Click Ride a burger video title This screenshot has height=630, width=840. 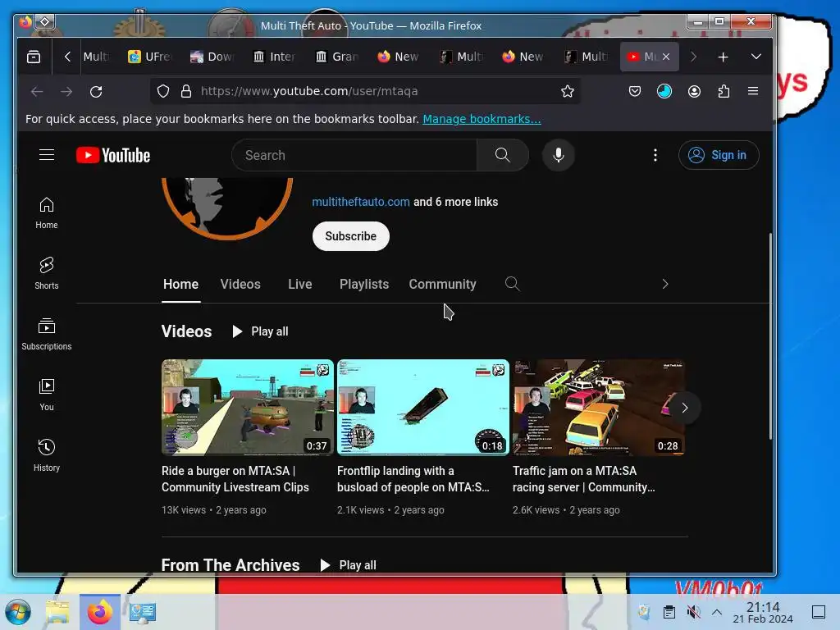click(235, 479)
